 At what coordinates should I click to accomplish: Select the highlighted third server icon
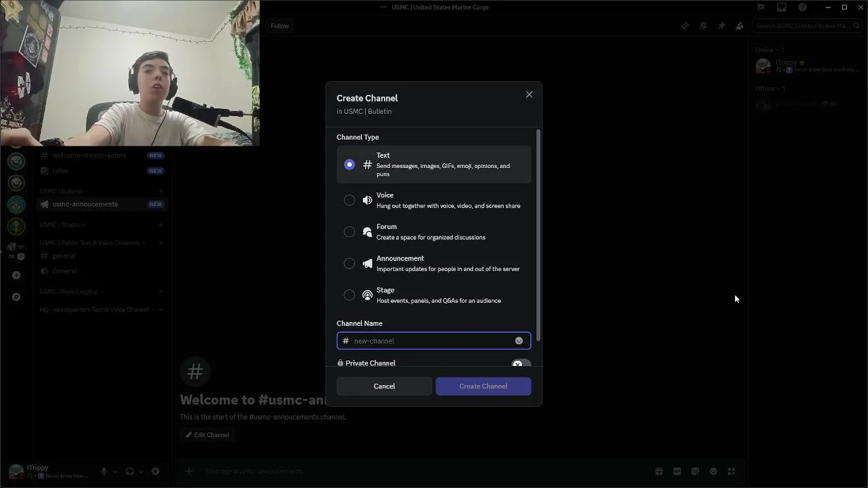(x=17, y=205)
